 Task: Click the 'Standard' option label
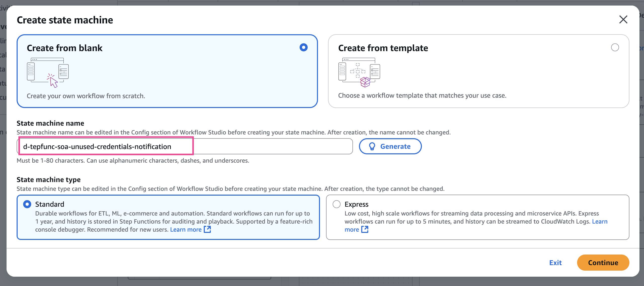50,204
